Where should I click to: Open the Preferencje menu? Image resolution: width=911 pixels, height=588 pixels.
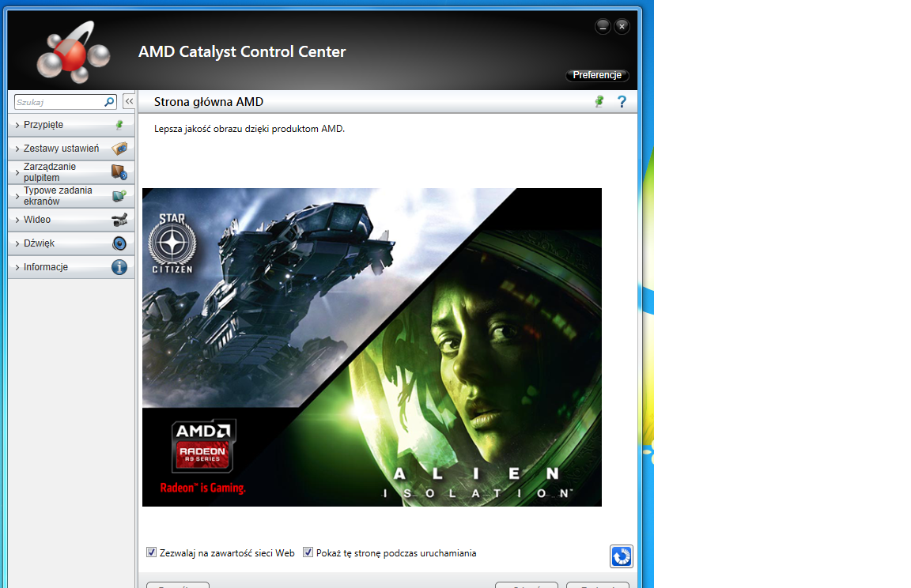[x=597, y=75]
